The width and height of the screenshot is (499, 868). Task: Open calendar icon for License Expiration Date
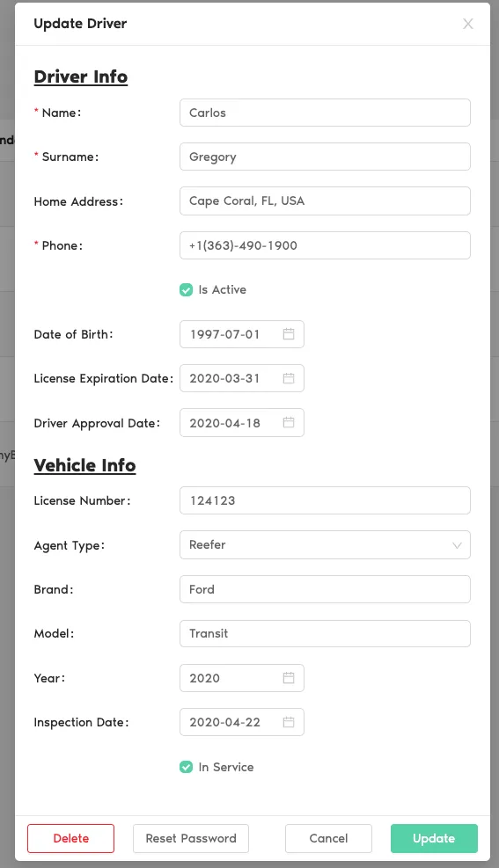pyautogui.click(x=289, y=378)
